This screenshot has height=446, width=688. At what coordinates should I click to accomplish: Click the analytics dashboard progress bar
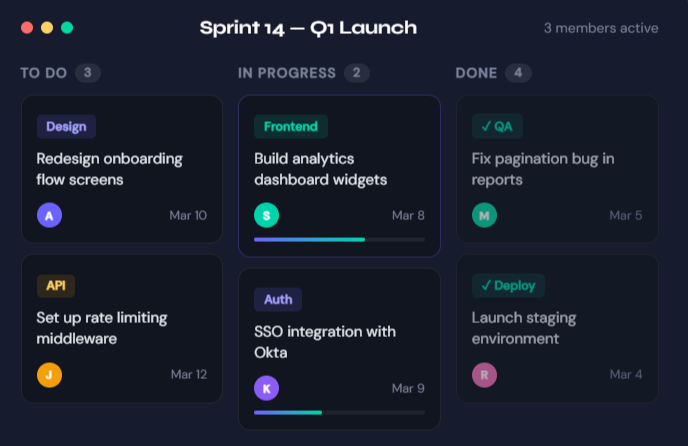[339, 240]
